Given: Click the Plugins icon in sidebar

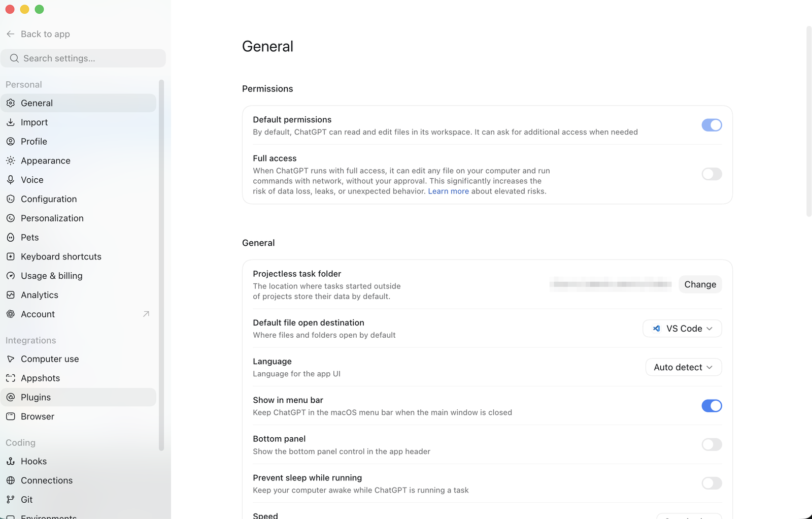Looking at the screenshot, I should coord(11,397).
